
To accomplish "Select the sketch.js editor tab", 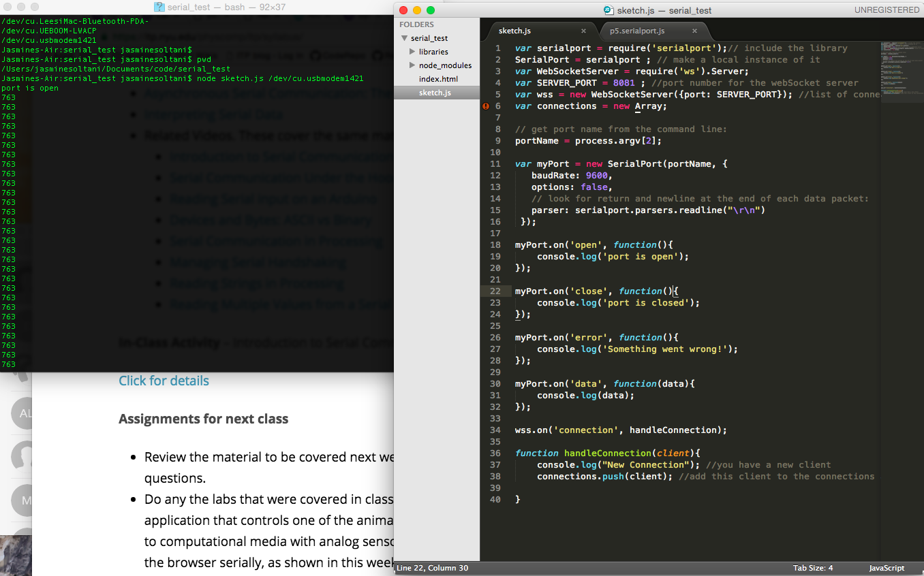I will (514, 31).
